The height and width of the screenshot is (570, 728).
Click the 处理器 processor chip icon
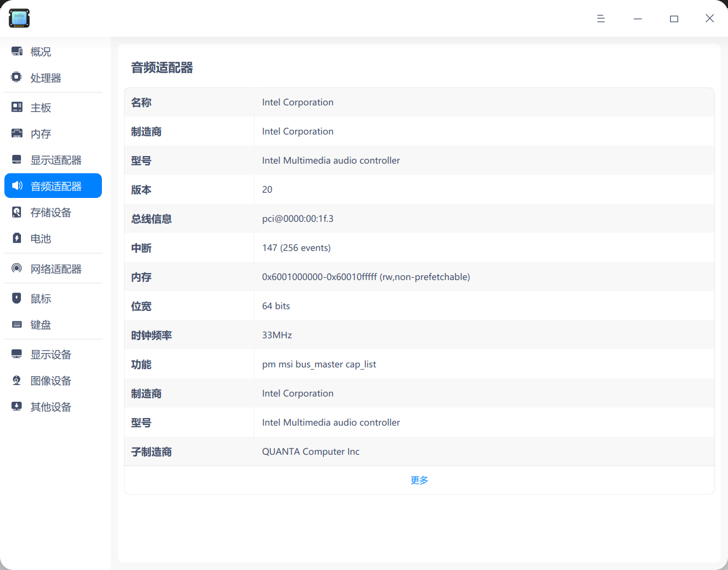pos(17,77)
